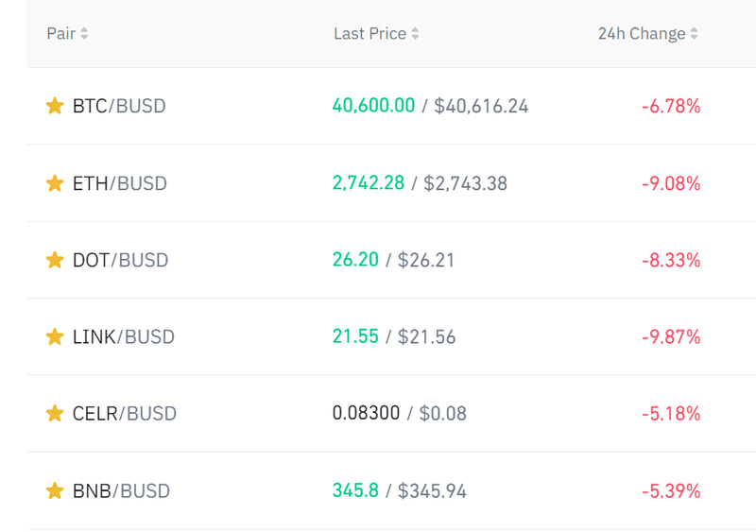Unstar the BNB/BUSD pair

pyautogui.click(x=55, y=490)
